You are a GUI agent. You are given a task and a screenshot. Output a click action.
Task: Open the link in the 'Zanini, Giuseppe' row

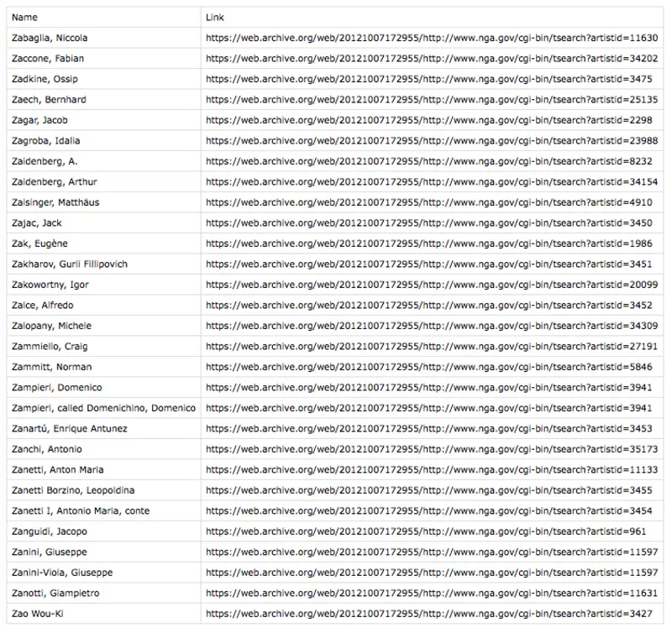coord(432,552)
